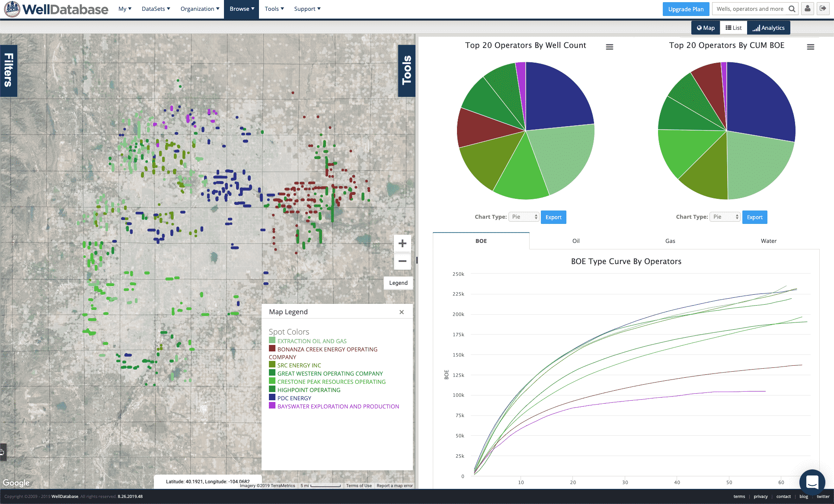
Task: Click the Upgrade Plan button
Action: tap(686, 9)
